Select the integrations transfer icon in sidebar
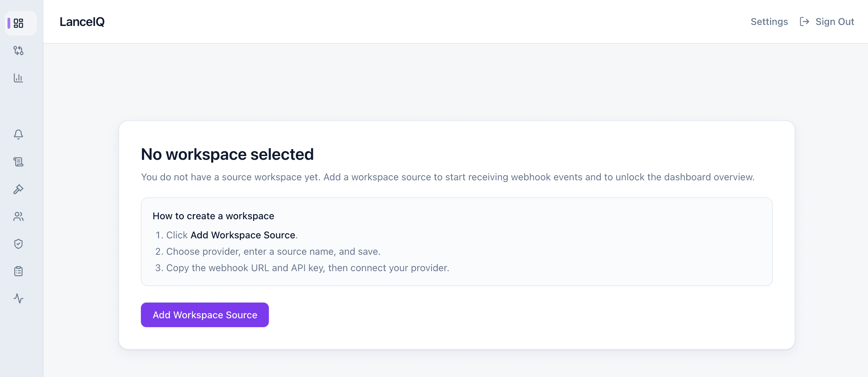Image resolution: width=868 pixels, height=377 pixels. (19, 51)
